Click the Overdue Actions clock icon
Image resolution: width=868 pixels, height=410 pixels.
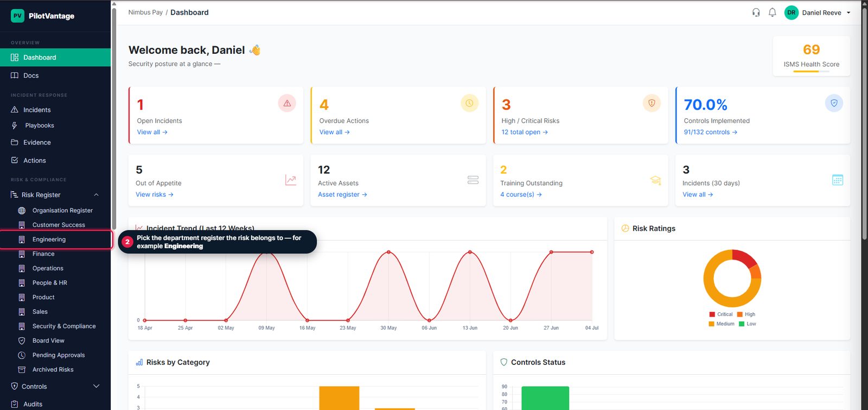469,103
